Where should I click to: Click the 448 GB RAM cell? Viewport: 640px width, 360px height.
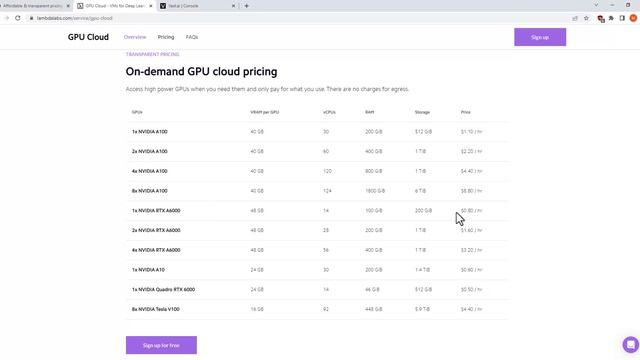[x=374, y=309]
